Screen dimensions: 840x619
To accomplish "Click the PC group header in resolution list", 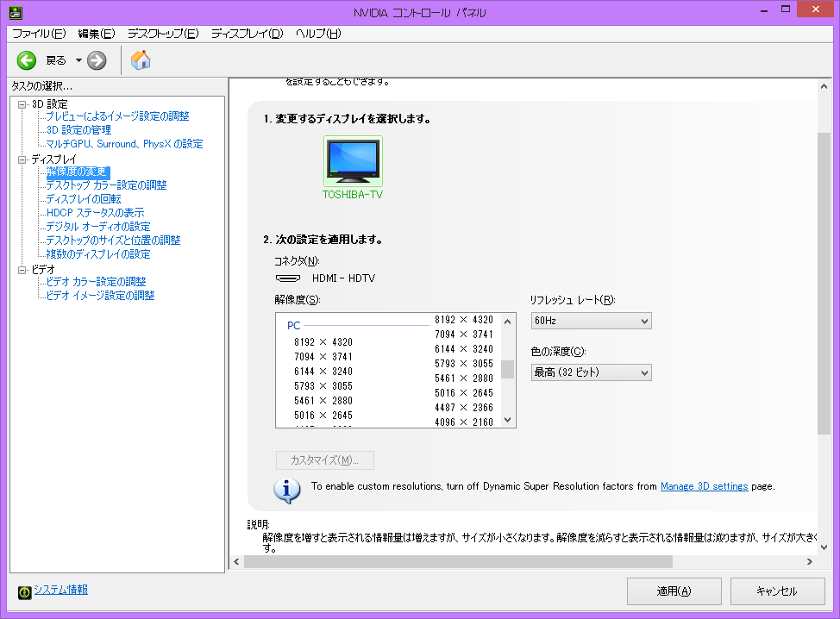I will pyautogui.click(x=293, y=326).
